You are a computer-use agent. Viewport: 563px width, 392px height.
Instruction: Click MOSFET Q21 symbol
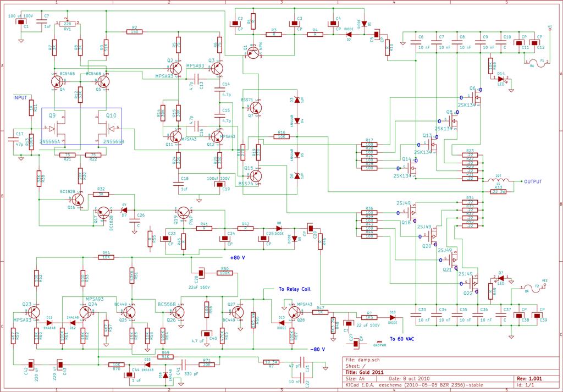pos(452,259)
